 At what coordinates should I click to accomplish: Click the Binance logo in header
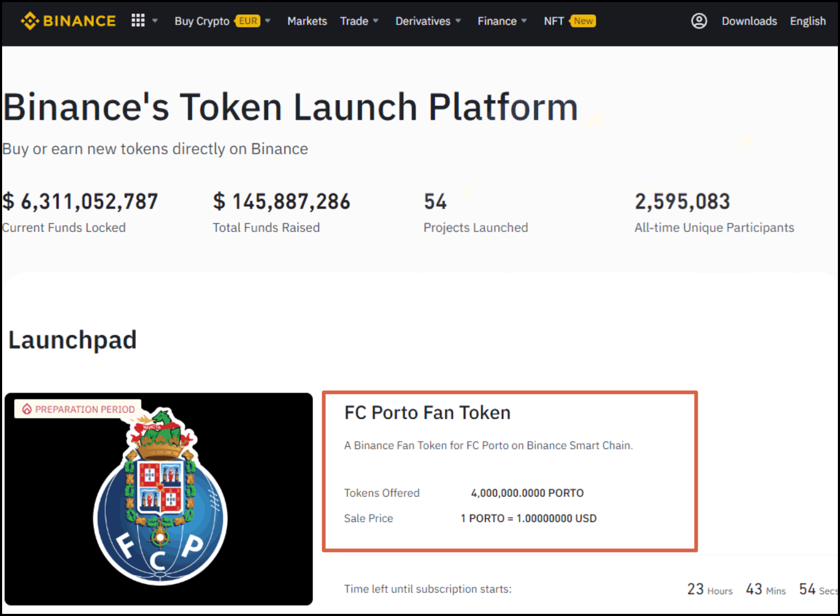tap(68, 21)
